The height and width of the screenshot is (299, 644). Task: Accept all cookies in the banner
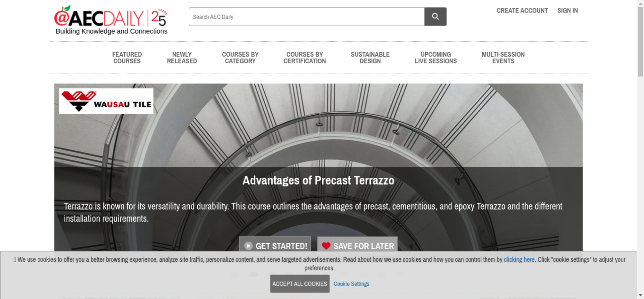pyautogui.click(x=299, y=284)
